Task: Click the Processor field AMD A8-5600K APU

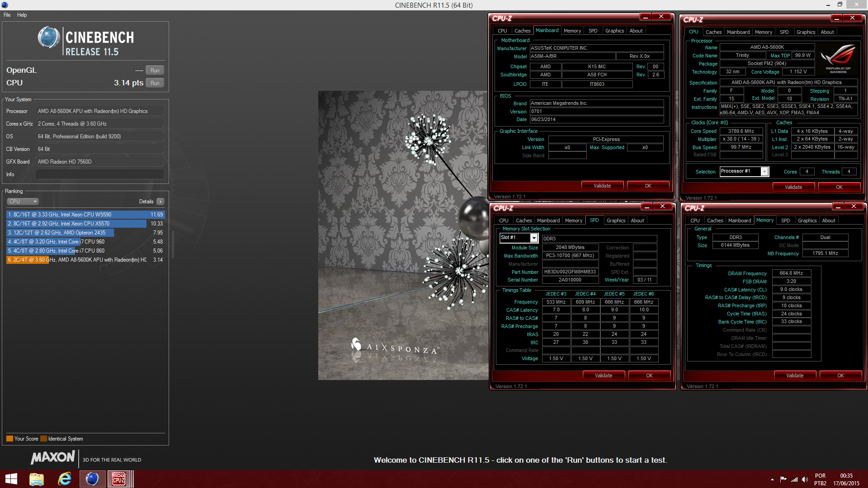Action: tap(100, 111)
